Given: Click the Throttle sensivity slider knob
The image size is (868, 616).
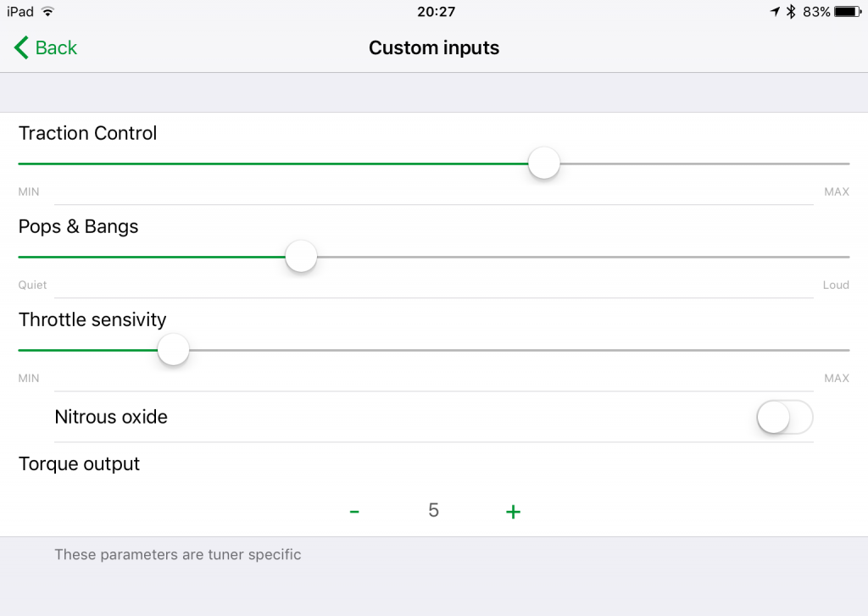Looking at the screenshot, I should pos(173,350).
